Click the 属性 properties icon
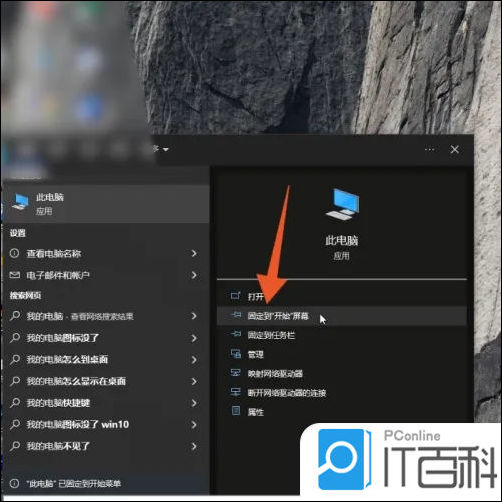The width and height of the screenshot is (502, 502). (236, 411)
